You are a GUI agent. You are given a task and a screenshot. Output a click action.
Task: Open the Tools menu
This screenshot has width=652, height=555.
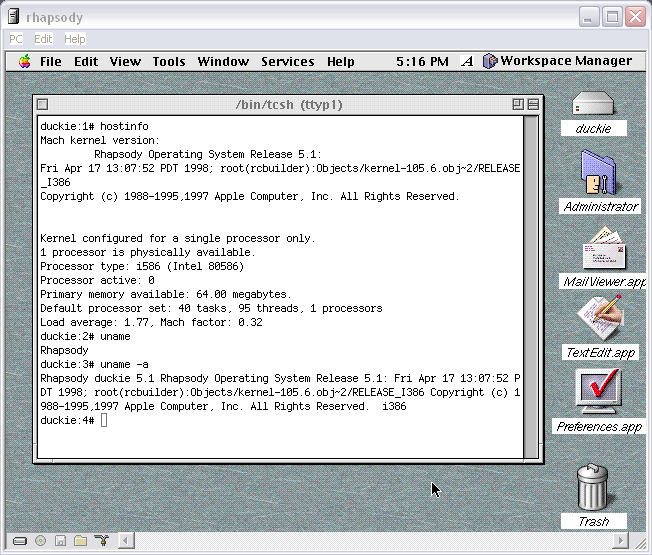[169, 62]
